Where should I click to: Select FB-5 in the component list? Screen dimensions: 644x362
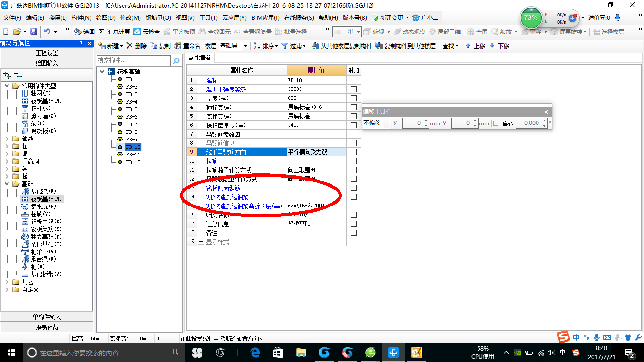[x=132, y=109]
